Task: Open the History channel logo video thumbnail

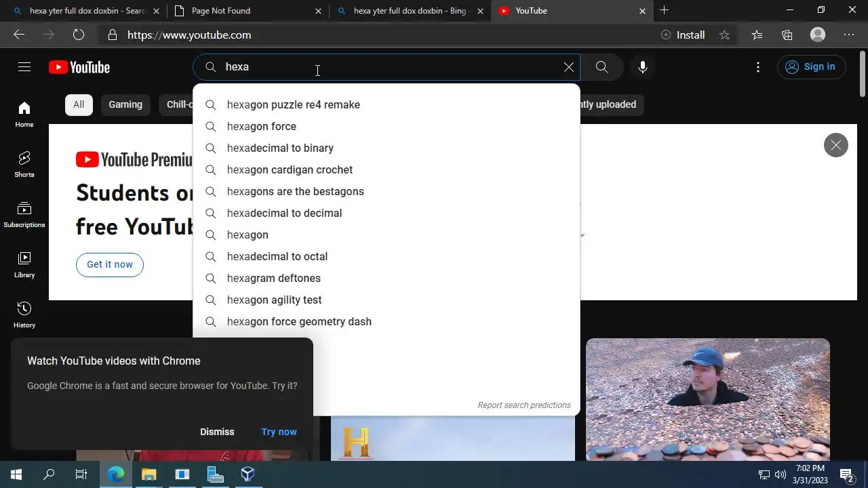Action: coord(453,439)
